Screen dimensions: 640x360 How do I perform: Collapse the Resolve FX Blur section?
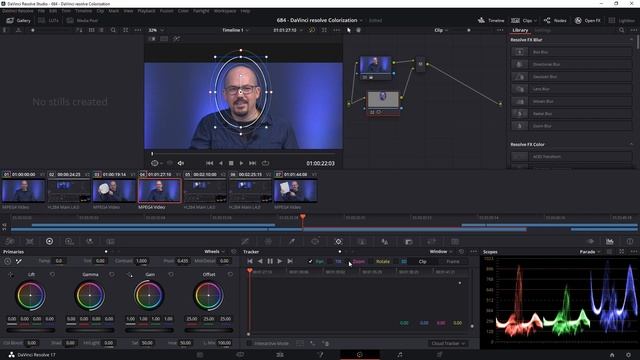(631, 40)
